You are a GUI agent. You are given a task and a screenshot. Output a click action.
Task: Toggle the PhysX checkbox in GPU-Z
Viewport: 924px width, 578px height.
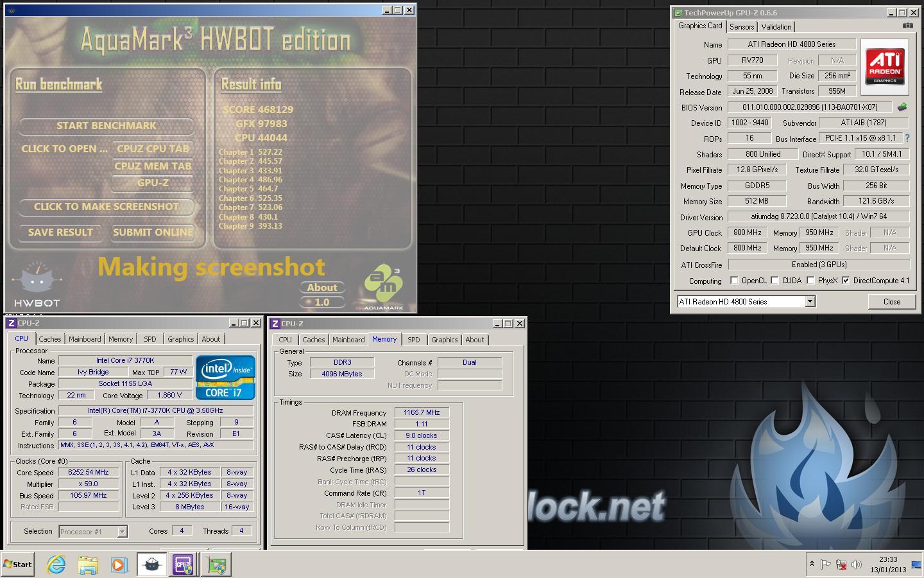[810, 281]
